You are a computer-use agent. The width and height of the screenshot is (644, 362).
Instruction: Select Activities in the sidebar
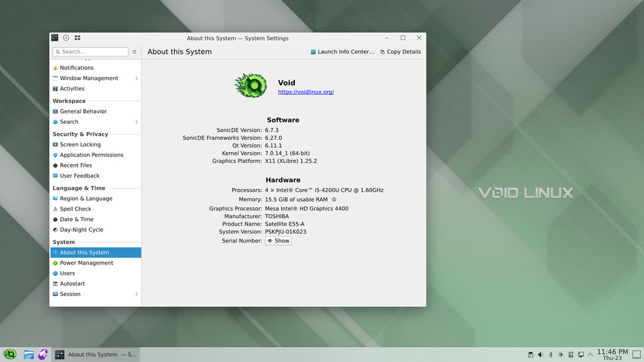96,89
